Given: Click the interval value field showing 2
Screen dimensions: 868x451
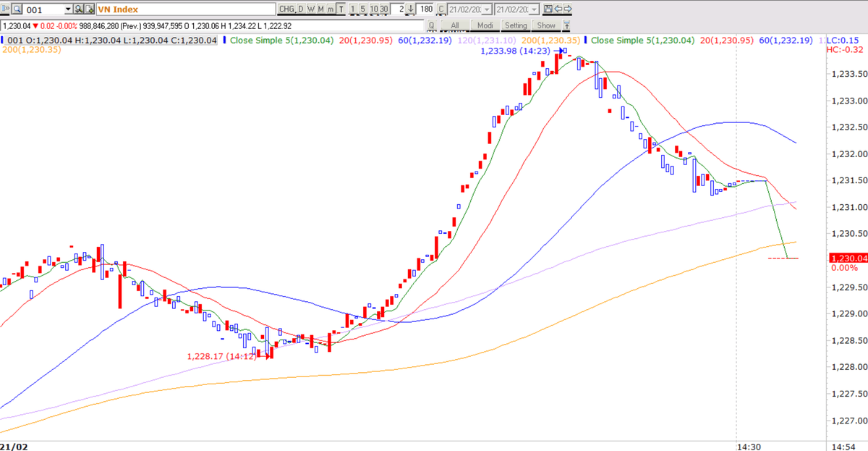Looking at the screenshot, I should [x=398, y=9].
